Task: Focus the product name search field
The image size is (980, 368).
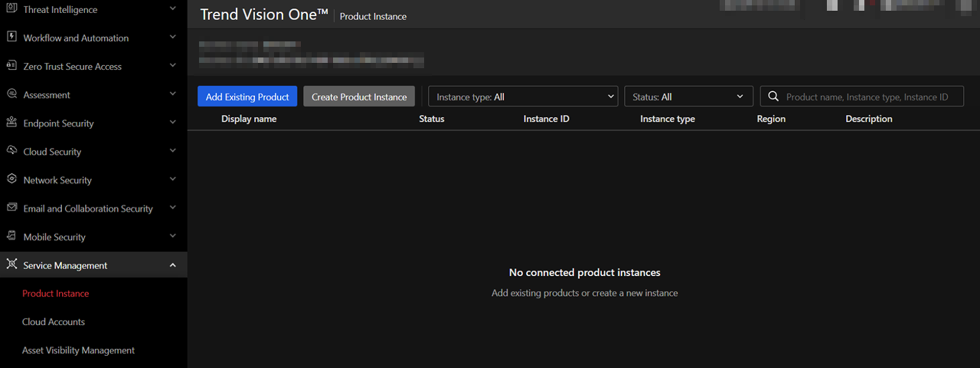Action: [x=866, y=97]
